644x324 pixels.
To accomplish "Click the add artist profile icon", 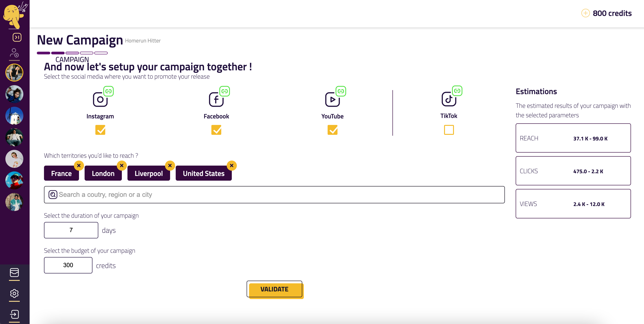I will coord(14,53).
